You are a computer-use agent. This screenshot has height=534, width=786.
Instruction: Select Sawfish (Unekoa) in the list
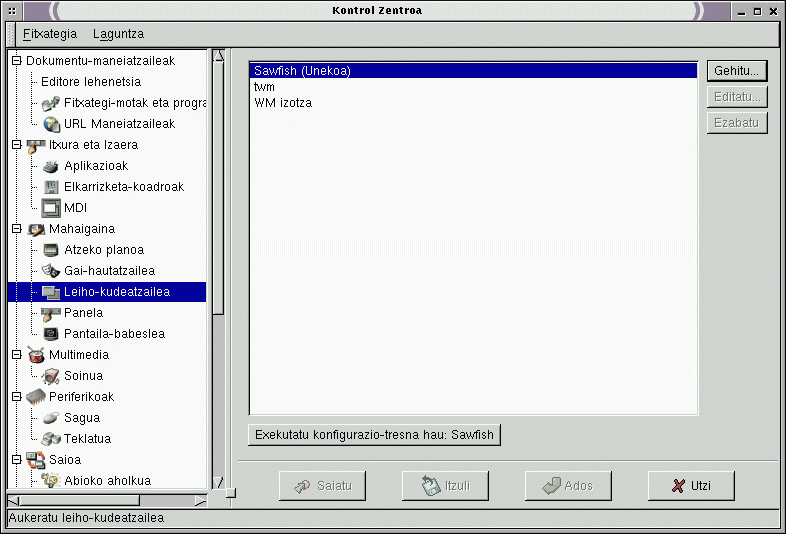(473, 71)
